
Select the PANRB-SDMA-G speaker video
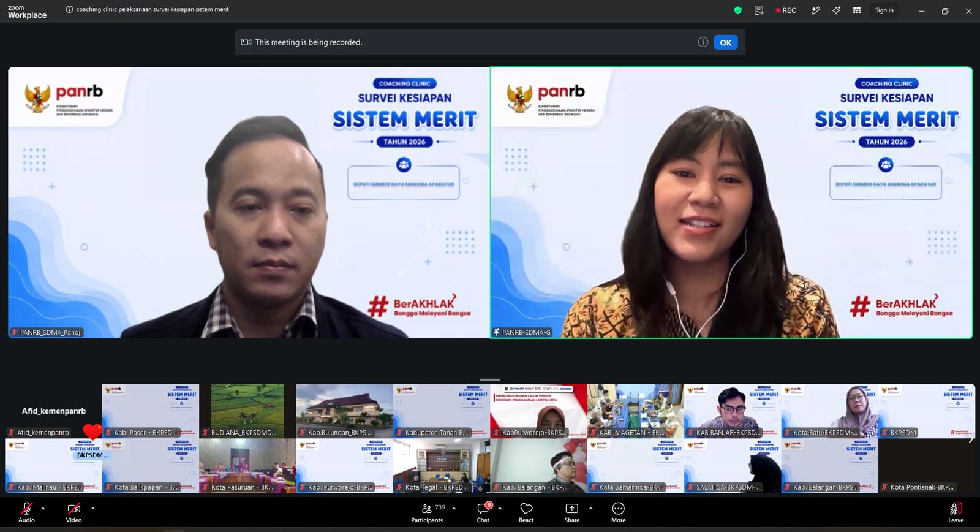(x=731, y=202)
